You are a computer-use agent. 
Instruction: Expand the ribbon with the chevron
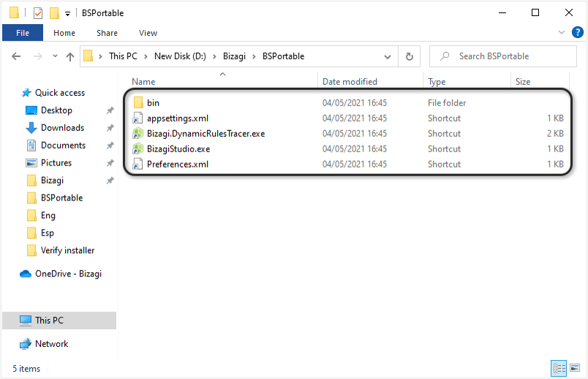pyautogui.click(x=562, y=32)
